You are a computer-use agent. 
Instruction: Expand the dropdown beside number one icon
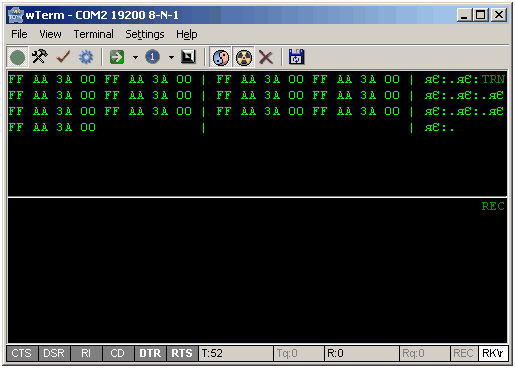tap(171, 57)
